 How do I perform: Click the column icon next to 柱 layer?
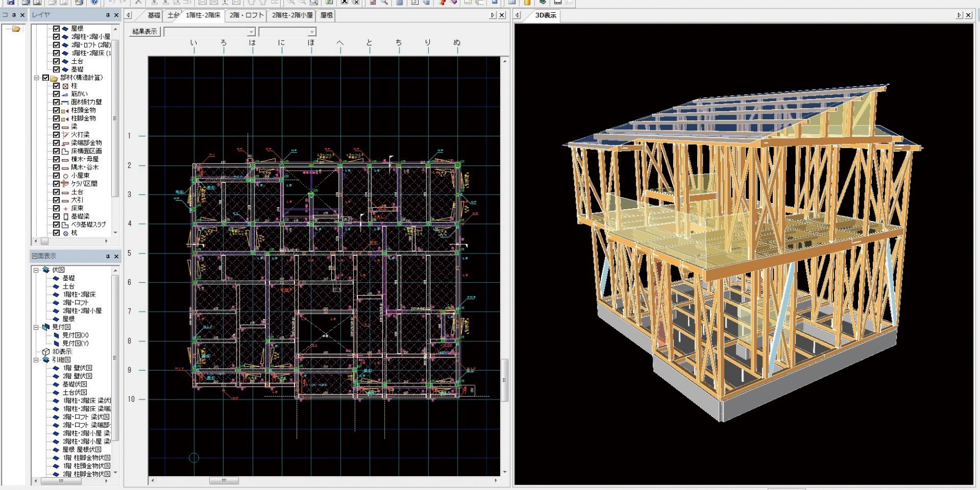coord(66,86)
